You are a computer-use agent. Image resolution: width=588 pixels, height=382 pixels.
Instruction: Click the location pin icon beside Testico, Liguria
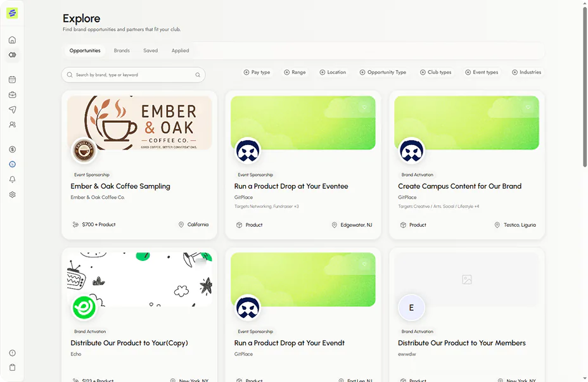click(497, 225)
